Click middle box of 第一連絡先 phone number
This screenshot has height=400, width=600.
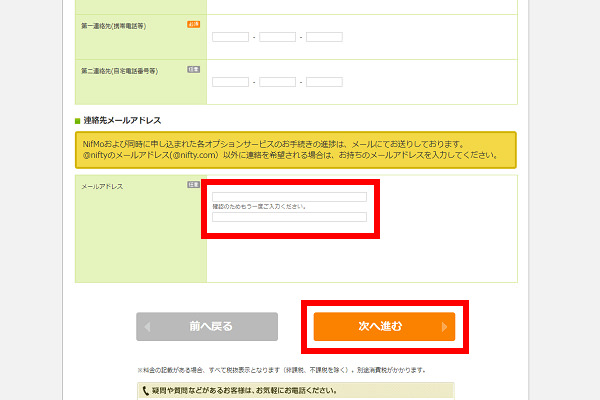[277, 37]
